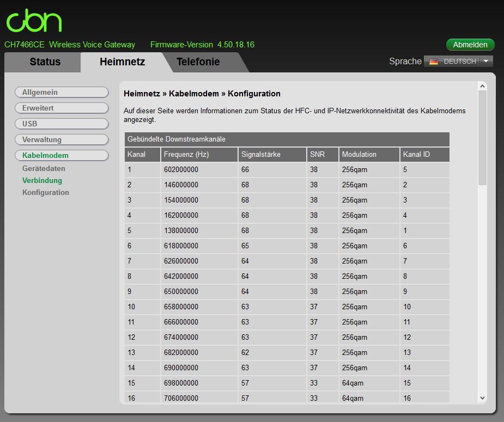Click 256qam modulation in channel 1 row
Image resolution: width=504 pixels, height=422 pixels.
coord(355,169)
